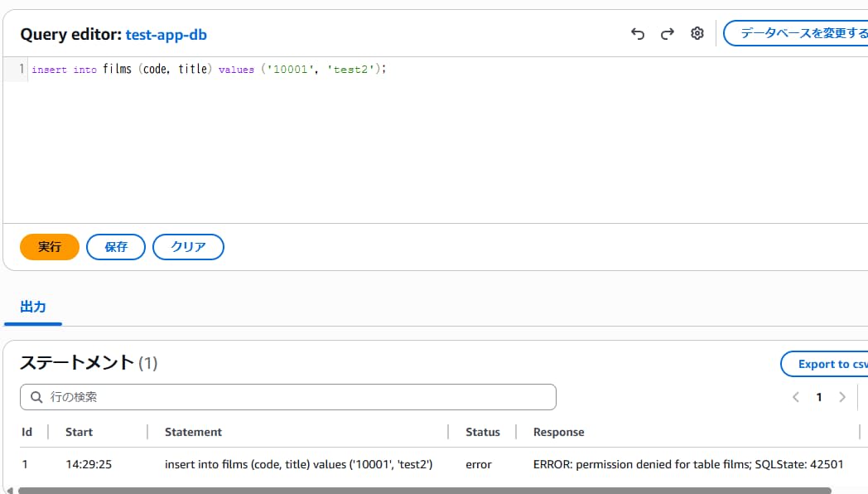Select the permission denied error response cell
868x494 pixels.
pyautogui.click(x=688, y=464)
